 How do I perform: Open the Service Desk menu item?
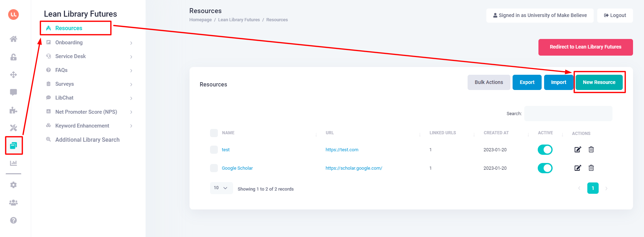click(70, 56)
